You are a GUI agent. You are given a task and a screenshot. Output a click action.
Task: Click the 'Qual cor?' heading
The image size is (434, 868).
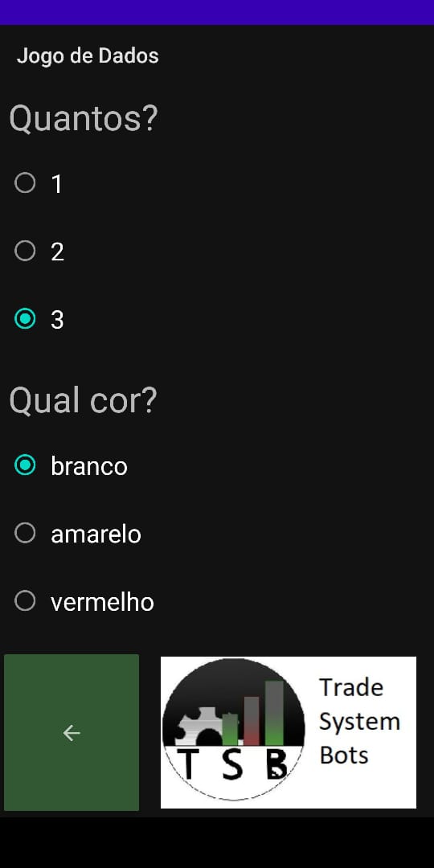(x=84, y=400)
